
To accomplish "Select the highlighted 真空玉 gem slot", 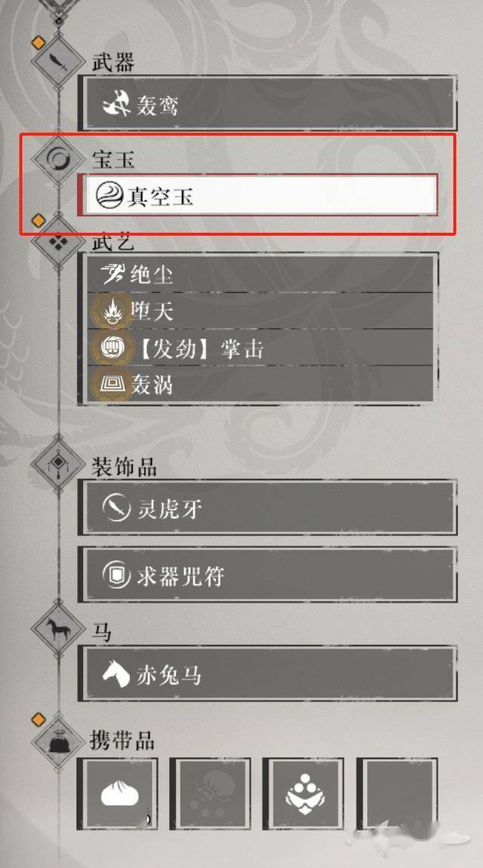I will [258, 195].
